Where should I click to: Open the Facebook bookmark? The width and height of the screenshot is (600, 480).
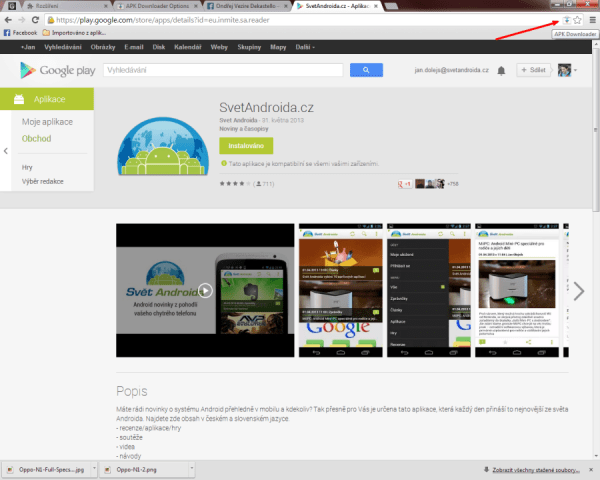pyautogui.click(x=21, y=33)
